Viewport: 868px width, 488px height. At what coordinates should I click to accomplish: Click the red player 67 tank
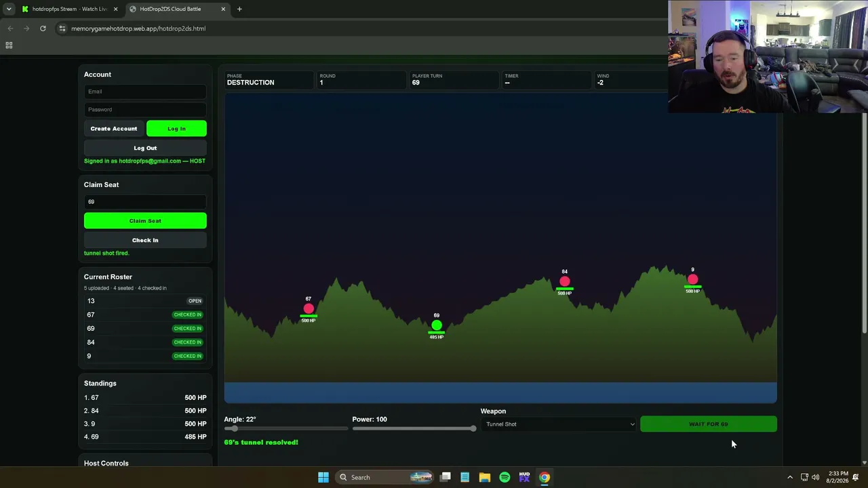pos(309,309)
